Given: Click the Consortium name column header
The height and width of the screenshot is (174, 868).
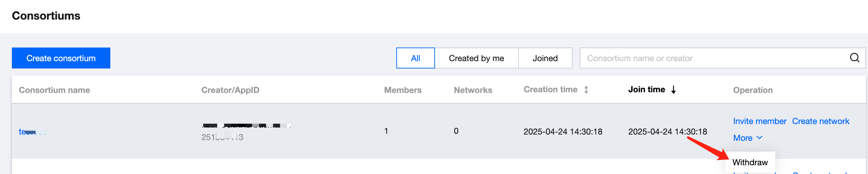Looking at the screenshot, I should 54,90.
